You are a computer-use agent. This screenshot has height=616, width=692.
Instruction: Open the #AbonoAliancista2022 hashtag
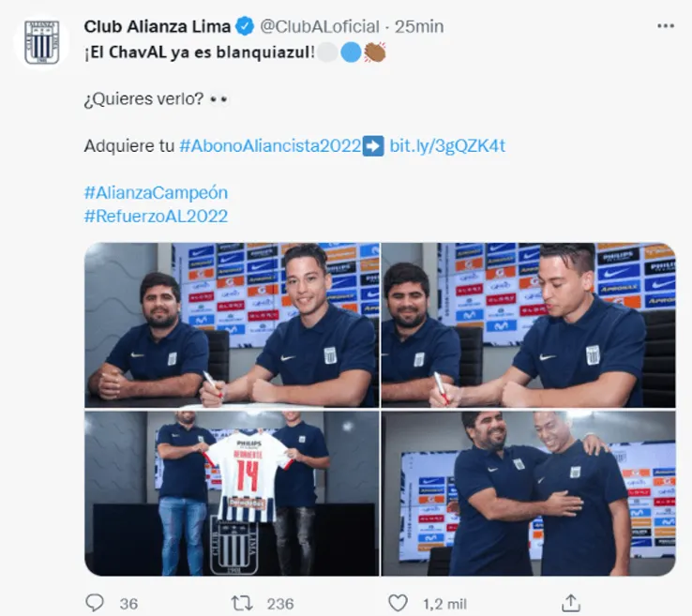pyautogui.click(x=270, y=145)
